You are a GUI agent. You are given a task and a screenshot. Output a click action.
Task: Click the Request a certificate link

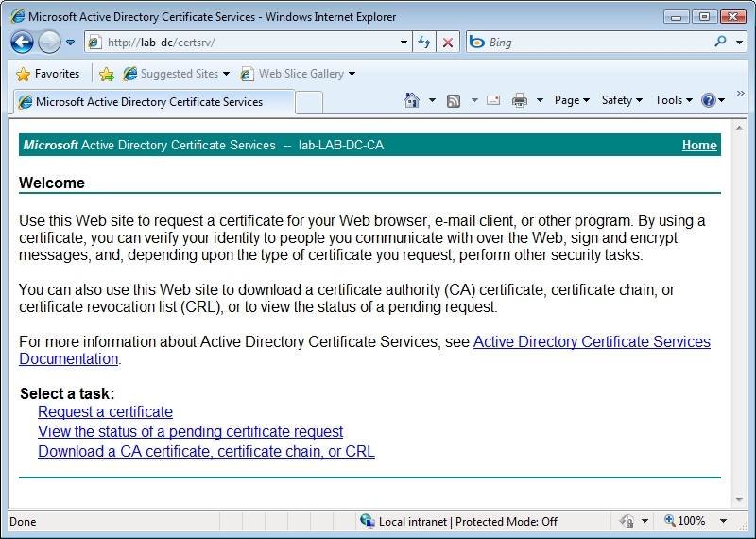[105, 411]
